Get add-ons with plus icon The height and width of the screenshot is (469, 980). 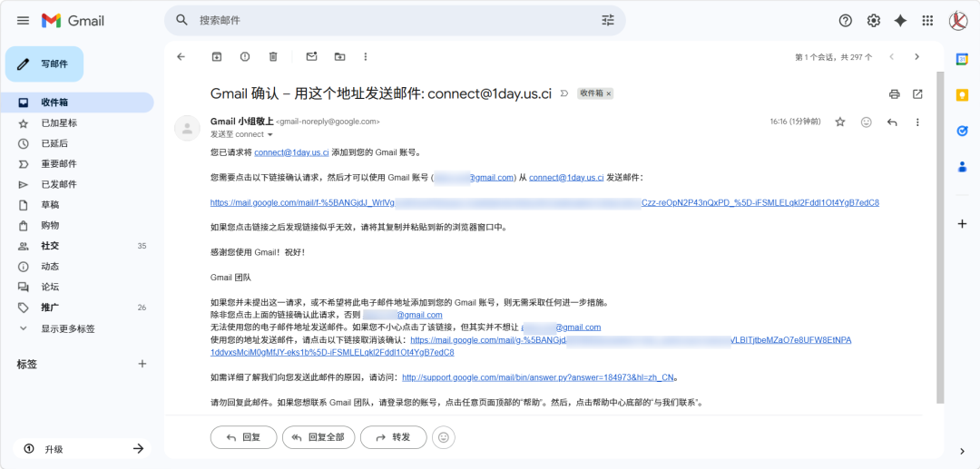point(962,223)
